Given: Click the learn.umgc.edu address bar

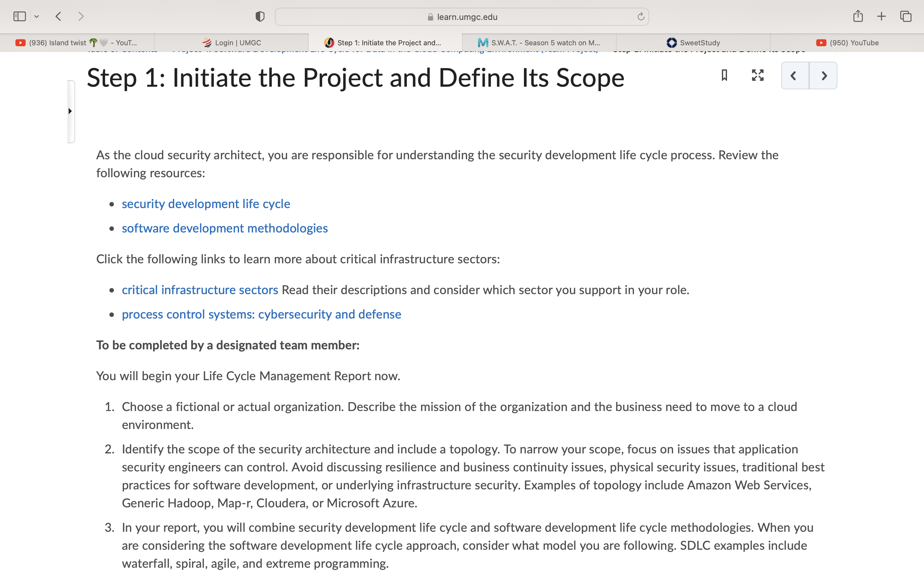Looking at the screenshot, I should point(462,17).
